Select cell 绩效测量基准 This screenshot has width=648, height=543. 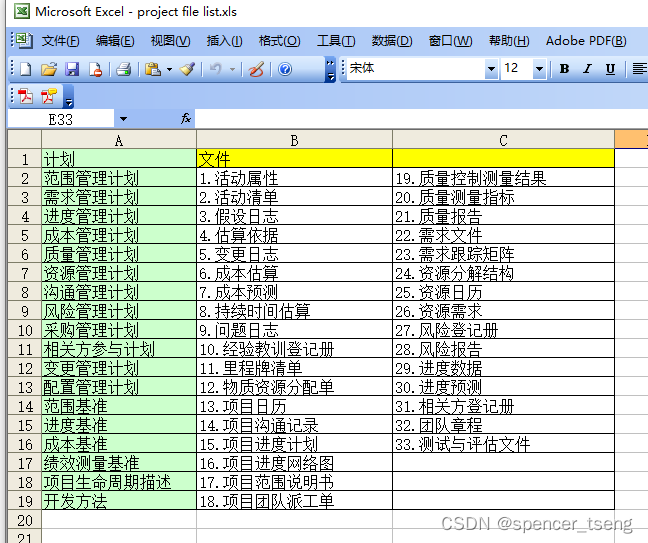[119, 463]
